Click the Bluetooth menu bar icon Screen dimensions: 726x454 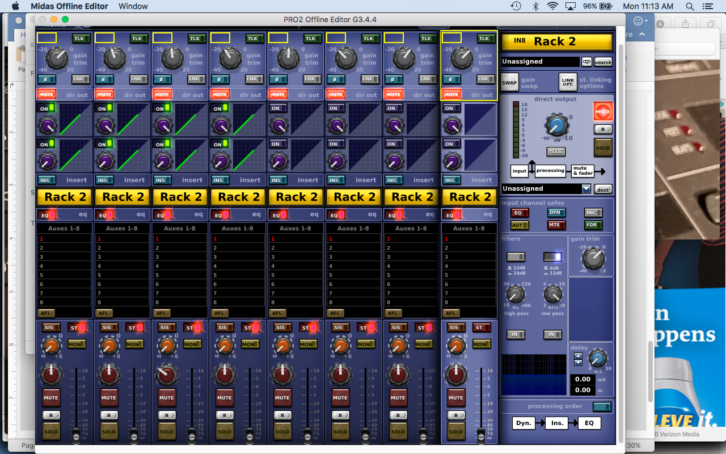536,6
